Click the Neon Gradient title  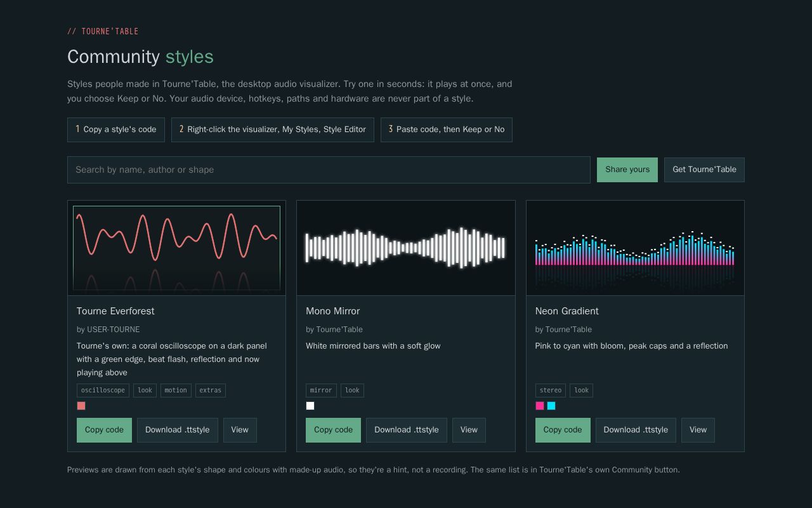tap(567, 311)
